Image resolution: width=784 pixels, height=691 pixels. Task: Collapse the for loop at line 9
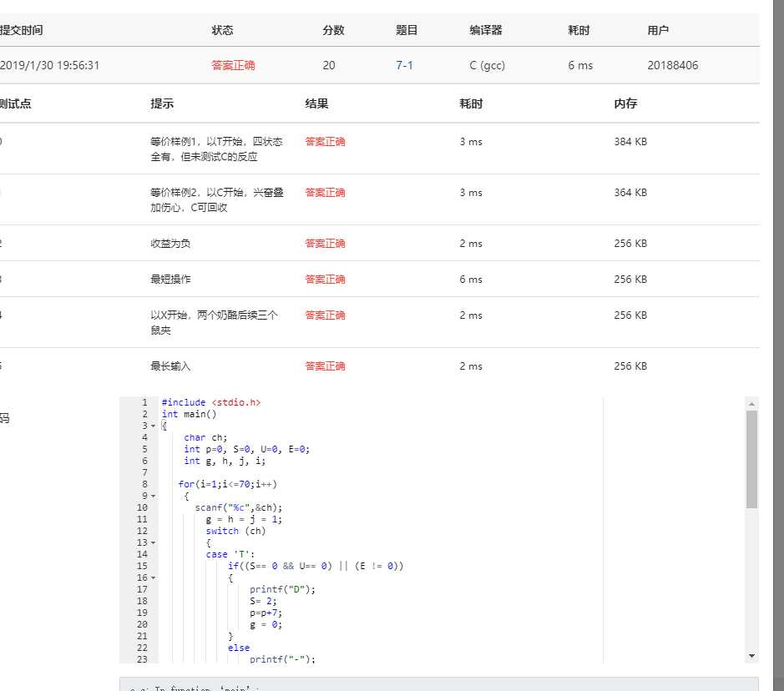click(153, 495)
